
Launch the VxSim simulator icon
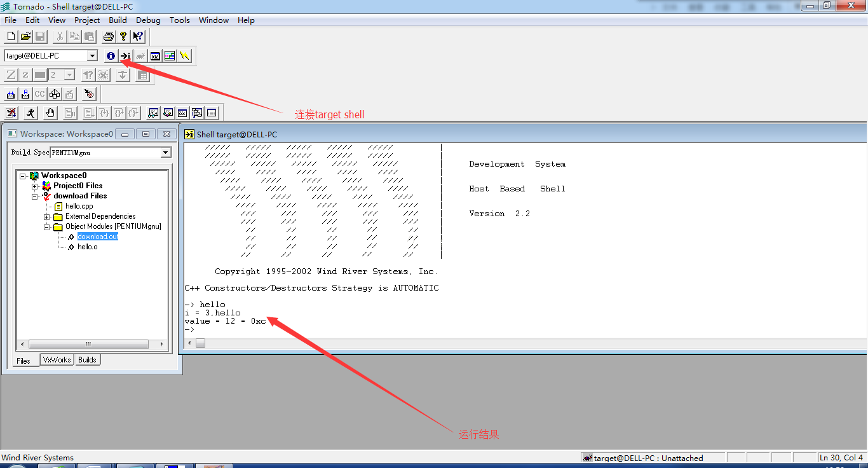(155, 56)
